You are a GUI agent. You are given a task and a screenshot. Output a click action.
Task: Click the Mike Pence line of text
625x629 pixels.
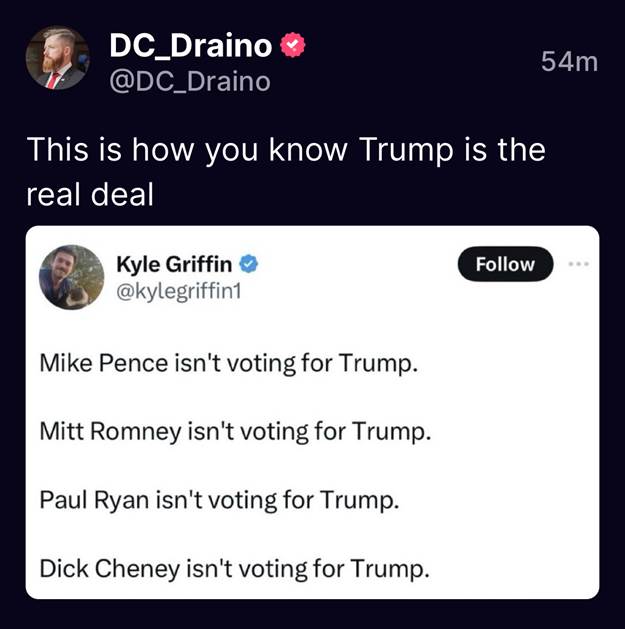tap(228, 362)
